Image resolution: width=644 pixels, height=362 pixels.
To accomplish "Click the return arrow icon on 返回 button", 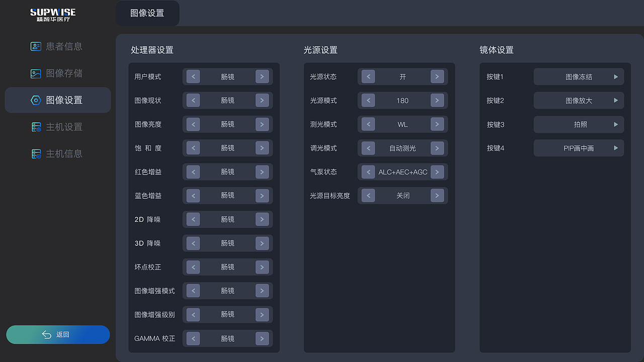I will (47, 334).
